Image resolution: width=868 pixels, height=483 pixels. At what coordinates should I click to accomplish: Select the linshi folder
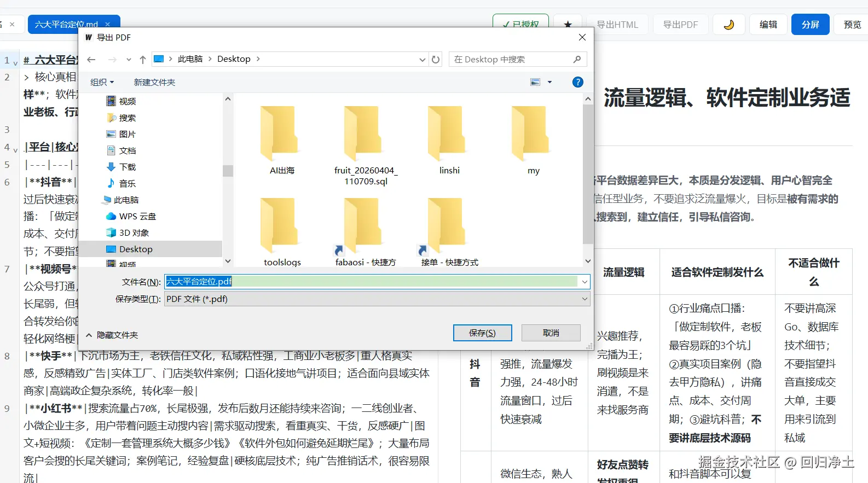click(449, 140)
